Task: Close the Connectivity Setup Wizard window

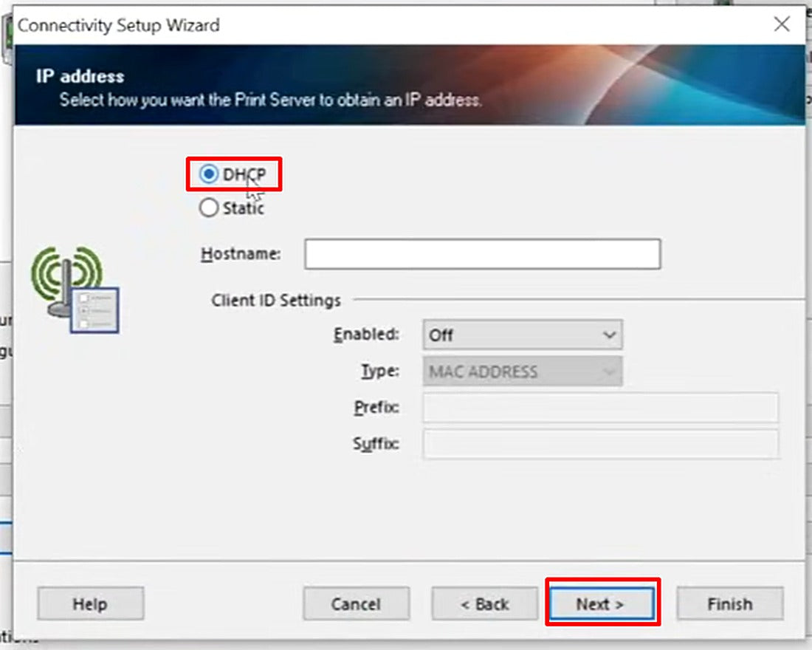Action: coord(782,24)
